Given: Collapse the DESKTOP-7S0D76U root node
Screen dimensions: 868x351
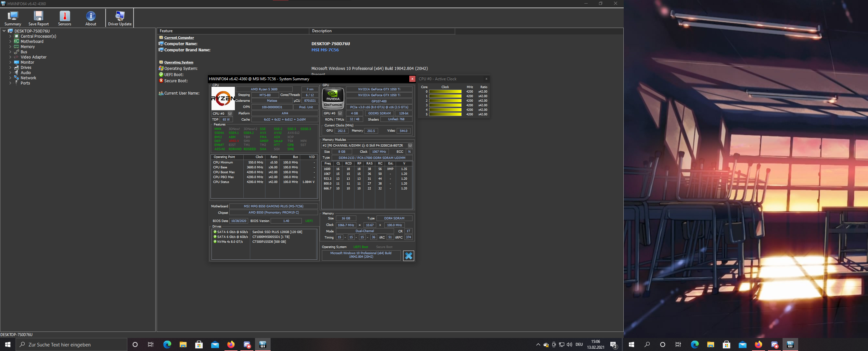Looking at the screenshot, I should pyautogui.click(x=4, y=31).
